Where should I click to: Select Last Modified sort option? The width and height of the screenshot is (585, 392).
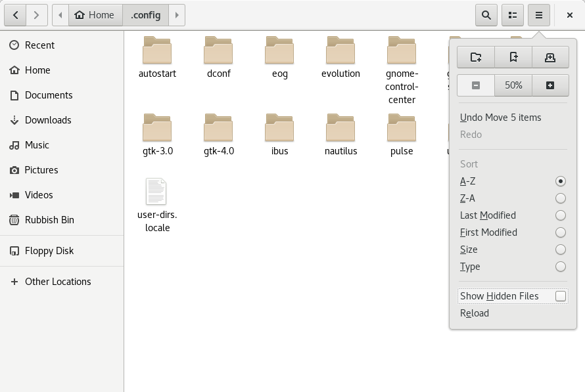560,215
